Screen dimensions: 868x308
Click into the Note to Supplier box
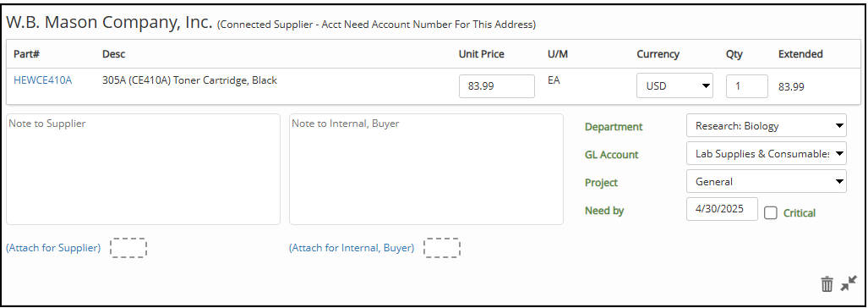pos(144,169)
